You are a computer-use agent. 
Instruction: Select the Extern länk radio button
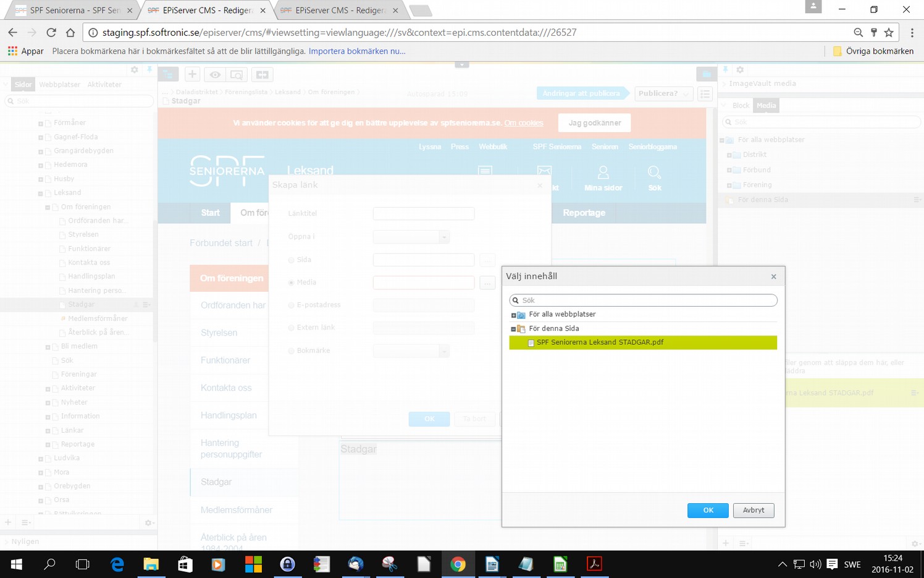(x=291, y=328)
